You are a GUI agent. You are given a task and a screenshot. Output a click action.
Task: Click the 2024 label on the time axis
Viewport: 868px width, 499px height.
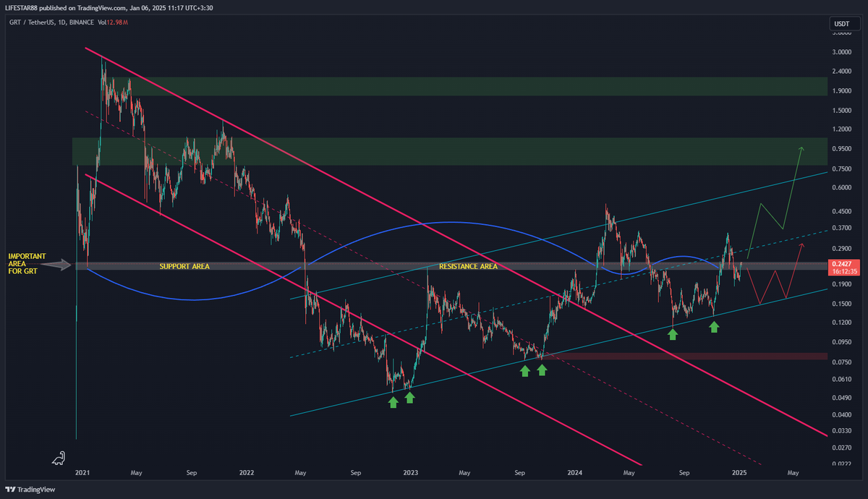[x=575, y=473]
